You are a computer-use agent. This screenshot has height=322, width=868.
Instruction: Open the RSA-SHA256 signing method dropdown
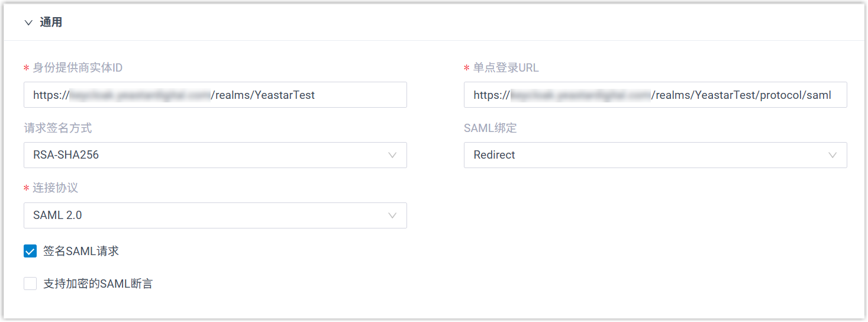tap(207, 155)
